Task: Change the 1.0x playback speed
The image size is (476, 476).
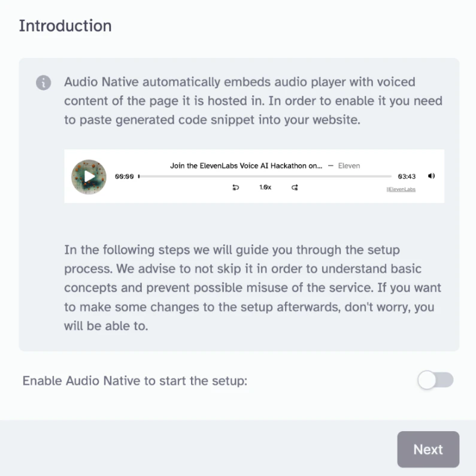Action: pos(265,187)
